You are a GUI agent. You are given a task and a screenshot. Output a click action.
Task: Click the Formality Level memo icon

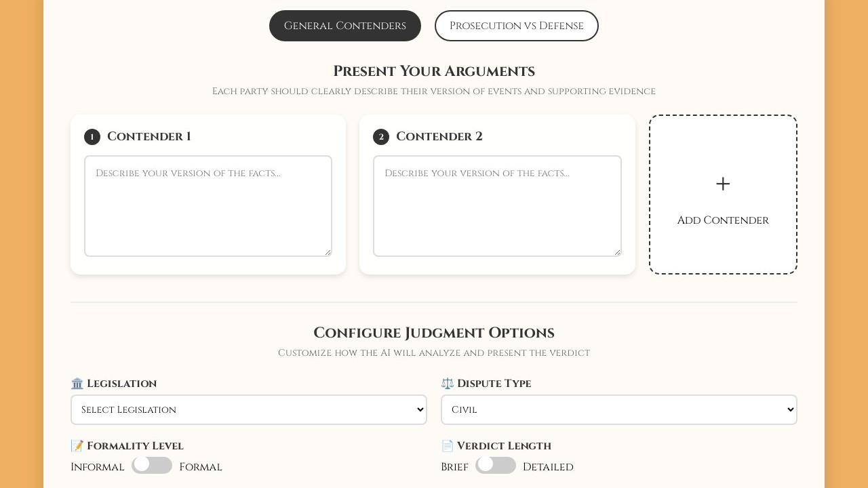coord(77,446)
